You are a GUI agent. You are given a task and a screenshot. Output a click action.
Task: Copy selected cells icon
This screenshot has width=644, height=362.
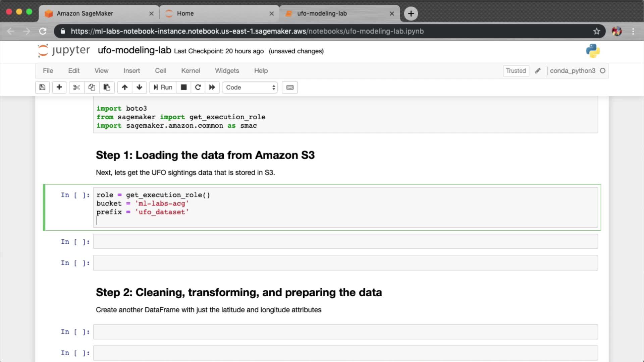click(92, 87)
